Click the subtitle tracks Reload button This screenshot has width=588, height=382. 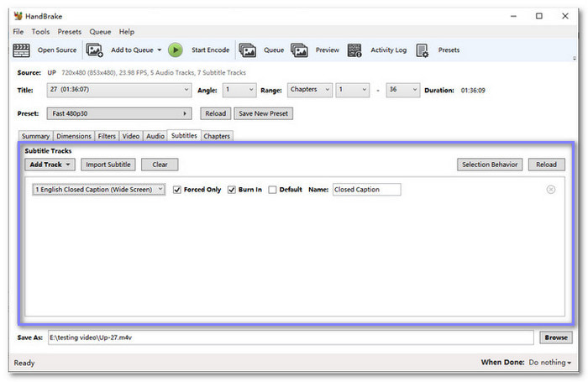[x=546, y=165]
